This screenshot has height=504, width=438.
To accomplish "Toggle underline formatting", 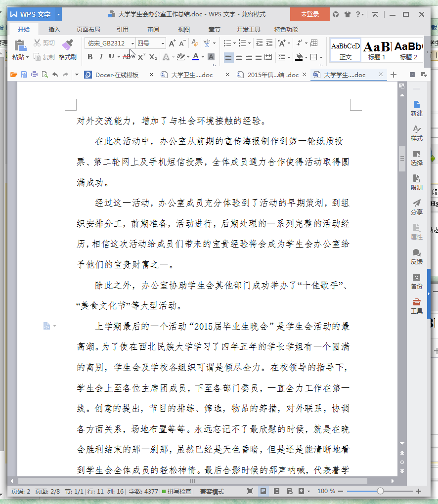I will [111, 57].
